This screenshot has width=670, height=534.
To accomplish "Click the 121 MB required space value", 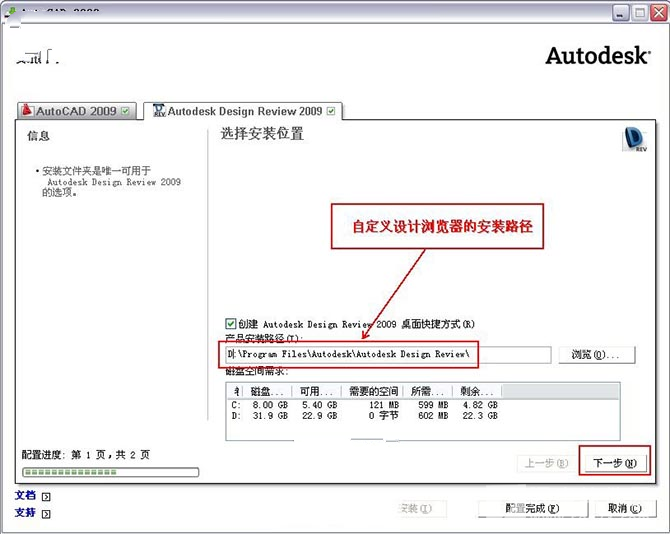I will click(384, 405).
